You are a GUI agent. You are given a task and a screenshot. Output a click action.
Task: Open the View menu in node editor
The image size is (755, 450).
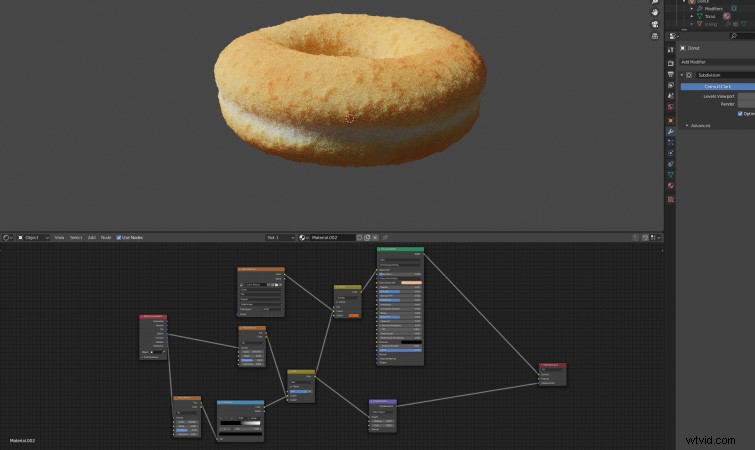pyautogui.click(x=59, y=237)
